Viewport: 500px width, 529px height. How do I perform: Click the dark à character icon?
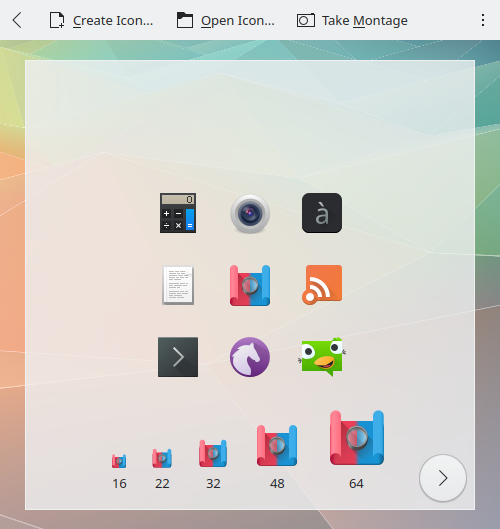click(322, 213)
